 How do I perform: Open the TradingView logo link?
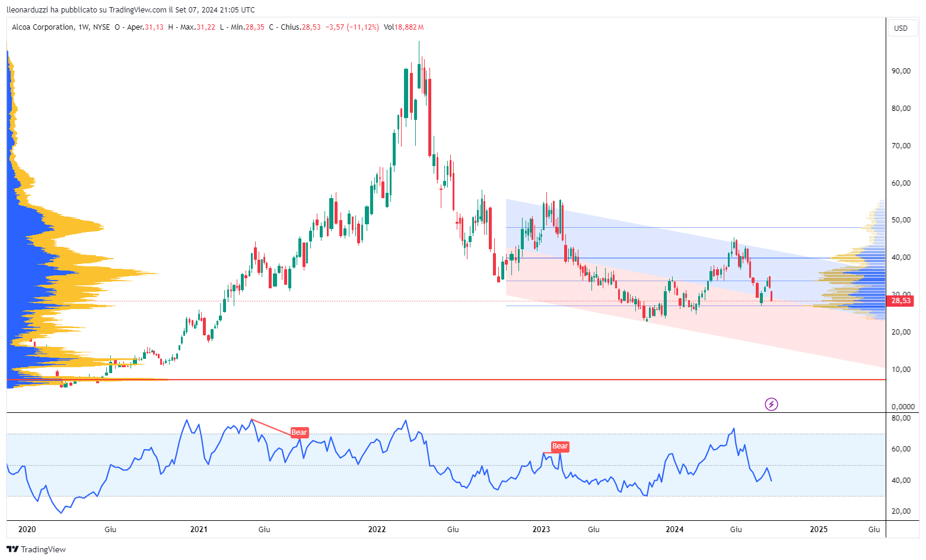36,549
